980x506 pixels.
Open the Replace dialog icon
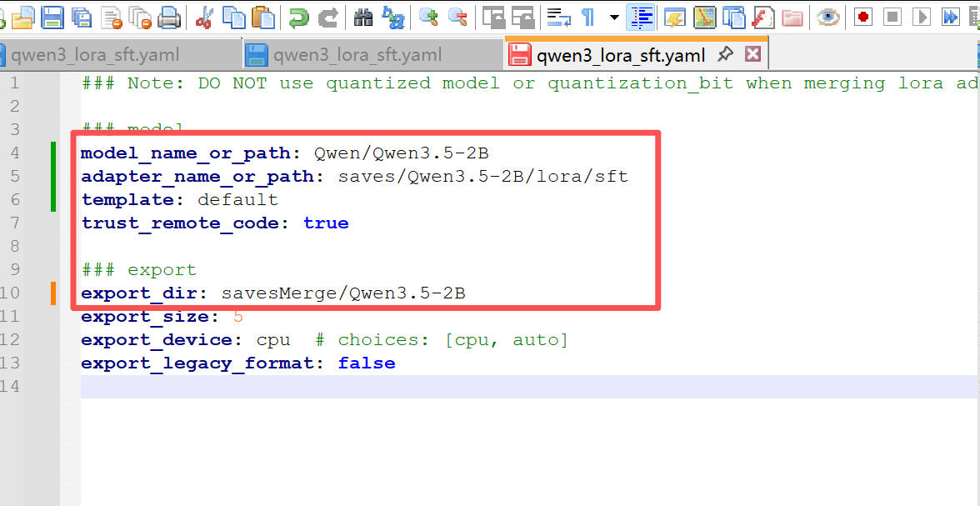(393, 17)
